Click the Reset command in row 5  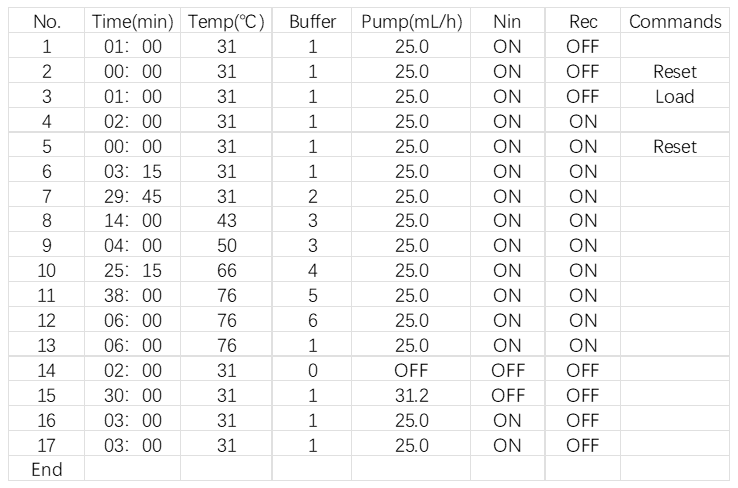[x=675, y=146]
